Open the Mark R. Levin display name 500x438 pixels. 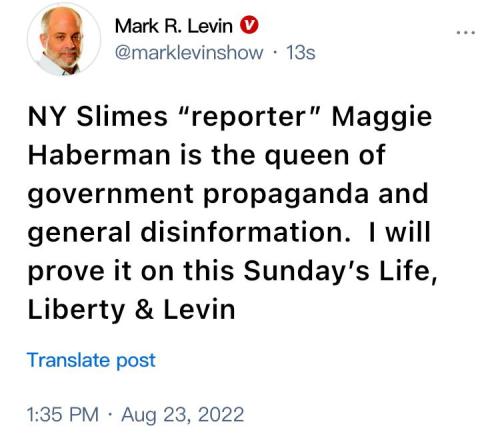(x=174, y=26)
